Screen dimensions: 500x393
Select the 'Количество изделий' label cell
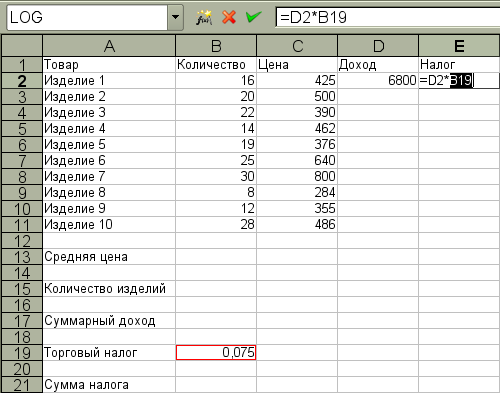109,289
